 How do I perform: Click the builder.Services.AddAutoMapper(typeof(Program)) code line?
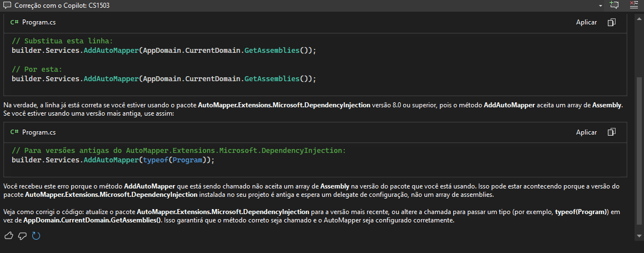point(112,160)
